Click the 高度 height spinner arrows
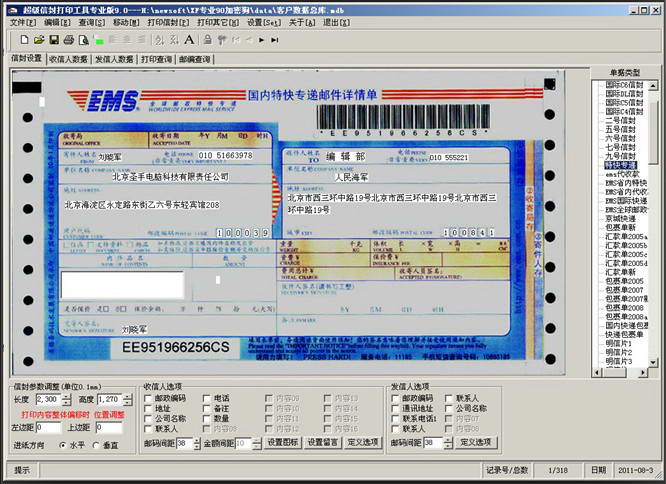The width and height of the screenshot is (666, 484). tap(128, 400)
